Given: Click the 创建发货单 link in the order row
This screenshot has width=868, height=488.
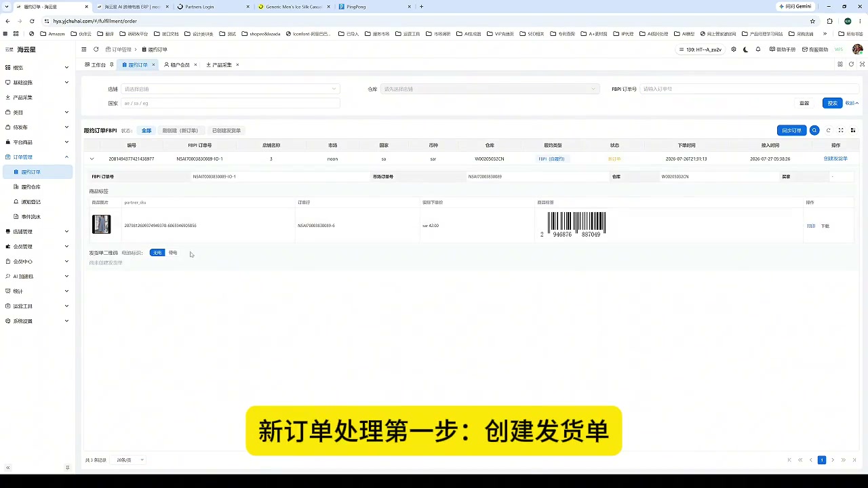Looking at the screenshot, I should [x=835, y=159].
